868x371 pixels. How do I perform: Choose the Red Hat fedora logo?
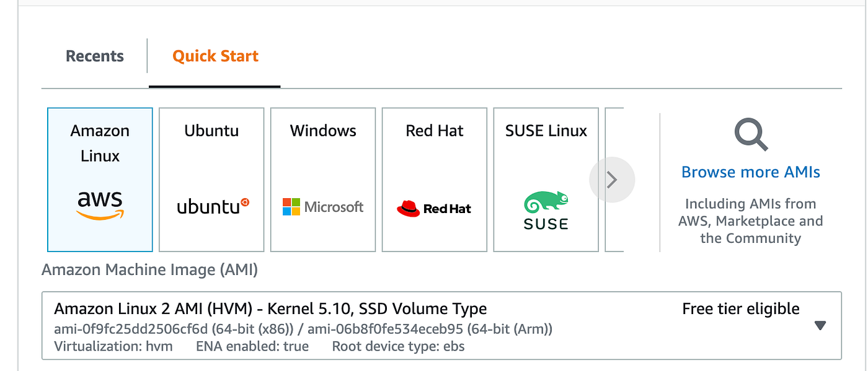click(409, 209)
